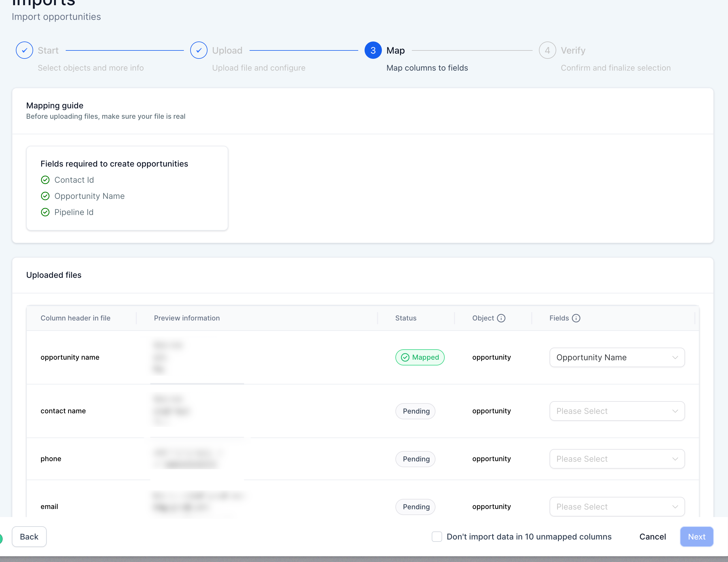Click the Upload step checkmark circle
Screen dimensions: 728x562
pos(199,50)
